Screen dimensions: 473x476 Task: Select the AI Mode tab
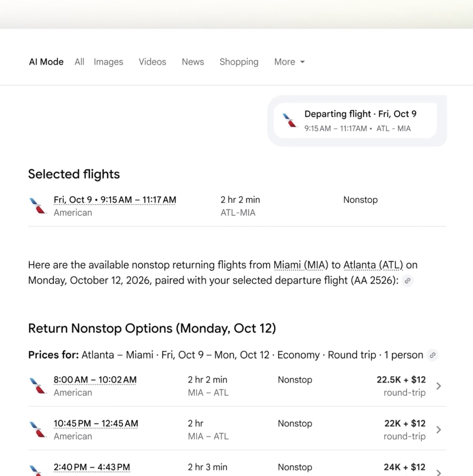coord(46,62)
